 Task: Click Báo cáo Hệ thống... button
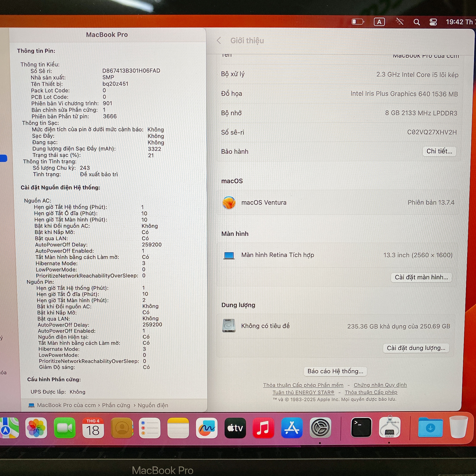(335, 371)
